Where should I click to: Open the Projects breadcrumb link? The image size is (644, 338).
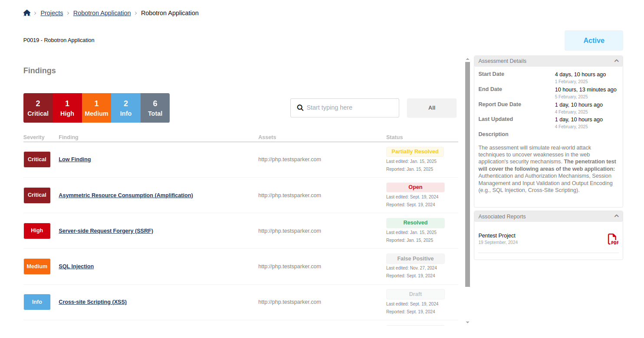point(52,13)
